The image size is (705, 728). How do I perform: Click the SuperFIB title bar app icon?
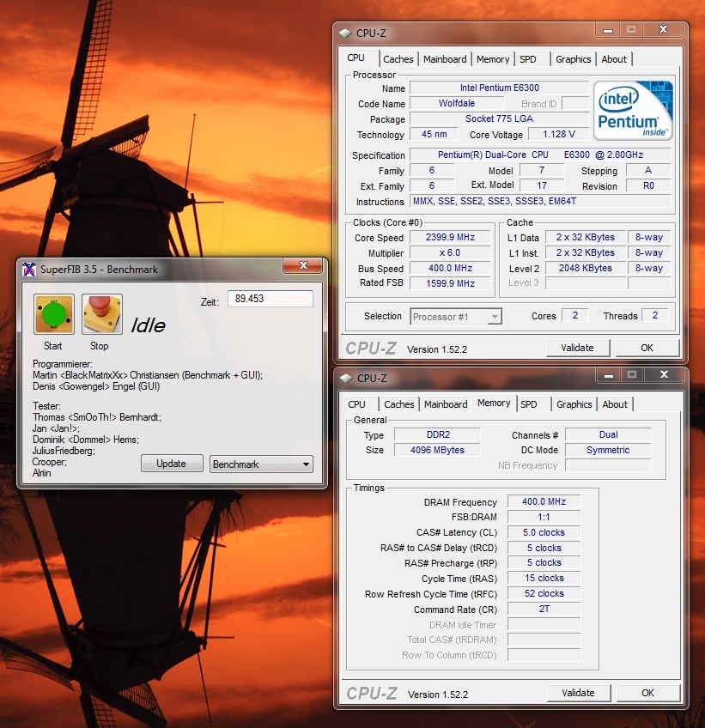[x=29, y=270]
